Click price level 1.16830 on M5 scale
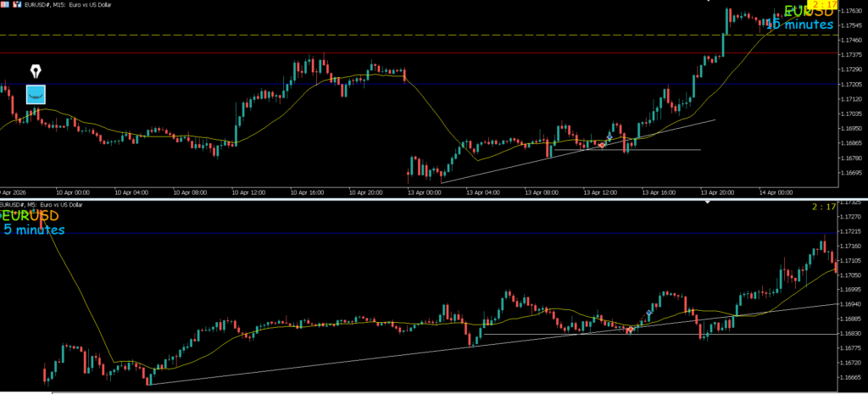Screen dimensions: 868x394 (x=853, y=334)
